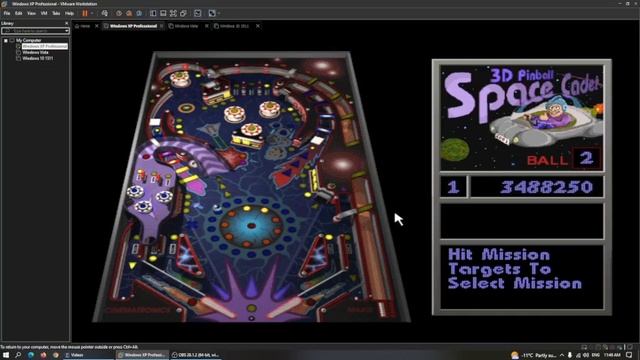Image resolution: width=640 pixels, height=360 pixels.
Task: Switch to the Windows Vista tab
Action: (186, 26)
